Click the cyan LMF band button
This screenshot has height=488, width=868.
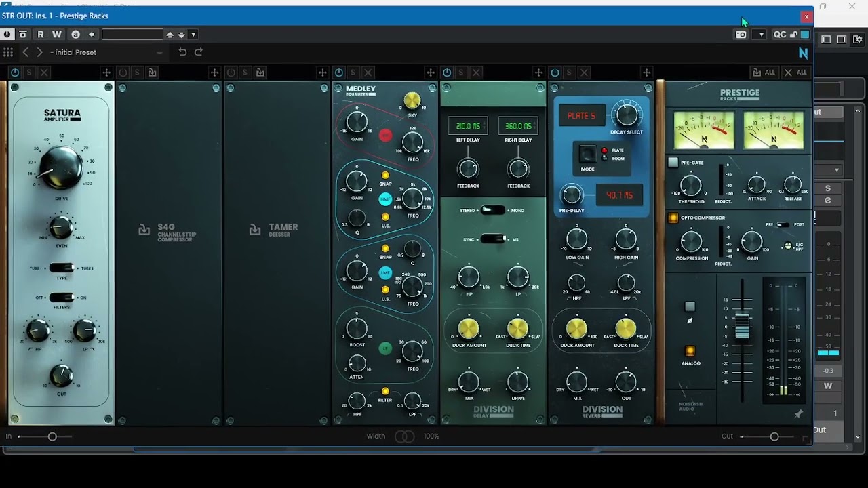[385, 272]
